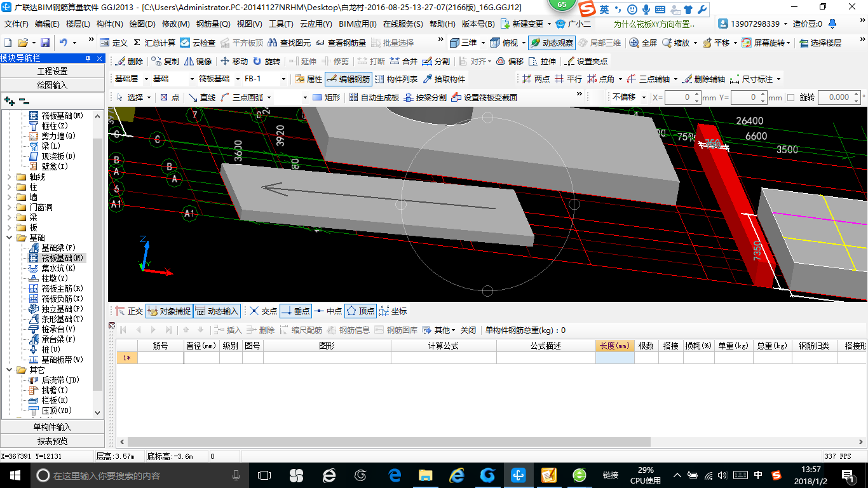Click the Windows Start button

(x=15, y=475)
